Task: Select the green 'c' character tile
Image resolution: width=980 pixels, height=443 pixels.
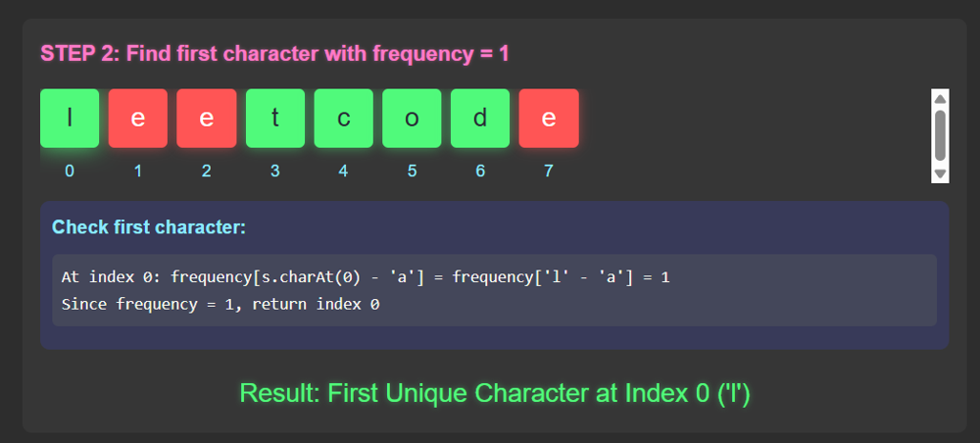Action: (343, 119)
